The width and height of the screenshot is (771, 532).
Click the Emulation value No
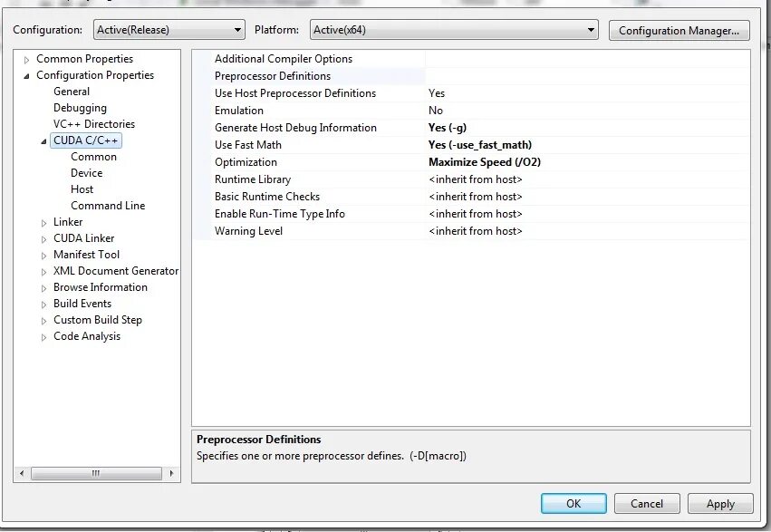tap(436, 111)
